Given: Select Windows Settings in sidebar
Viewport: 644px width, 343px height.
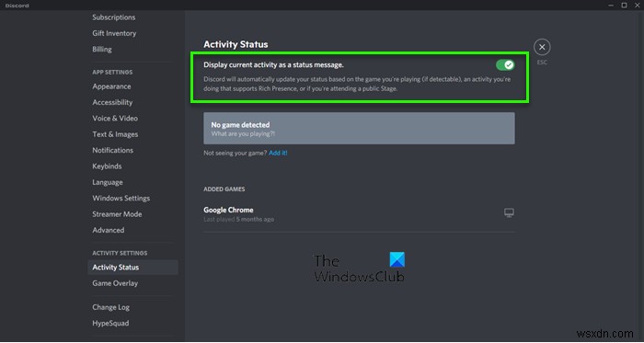Looking at the screenshot, I should pyautogui.click(x=121, y=199).
